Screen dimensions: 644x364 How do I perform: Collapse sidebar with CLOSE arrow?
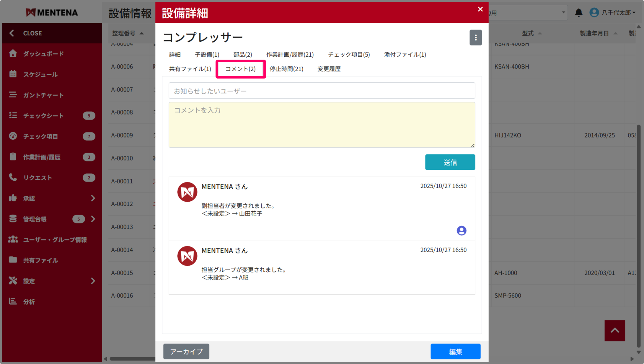pyautogui.click(x=12, y=33)
